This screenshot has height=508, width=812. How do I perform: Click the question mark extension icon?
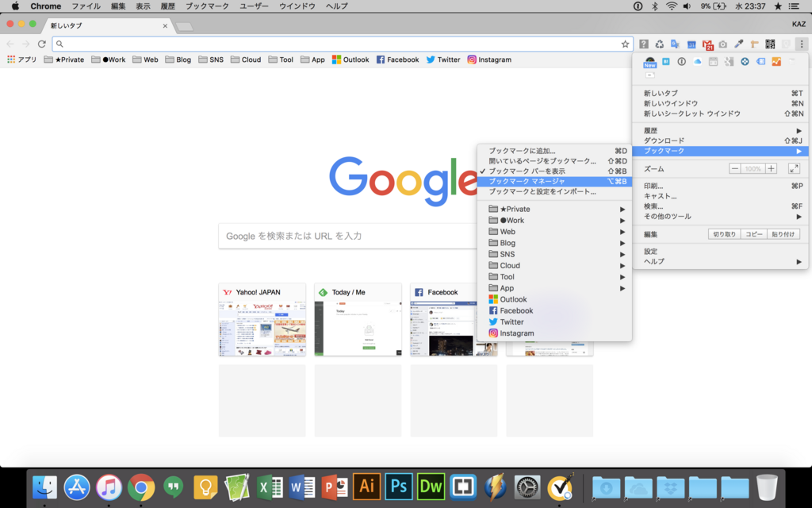(x=644, y=44)
